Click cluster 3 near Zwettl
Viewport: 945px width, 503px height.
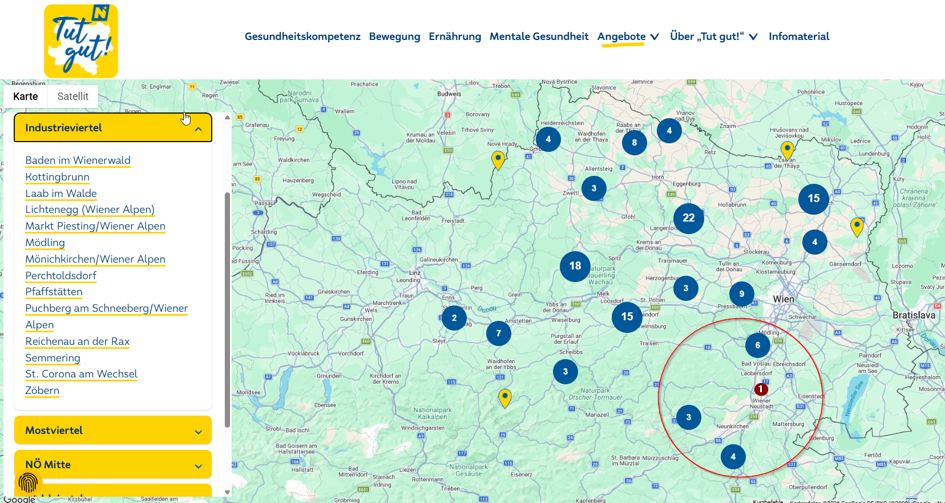(x=594, y=189)
